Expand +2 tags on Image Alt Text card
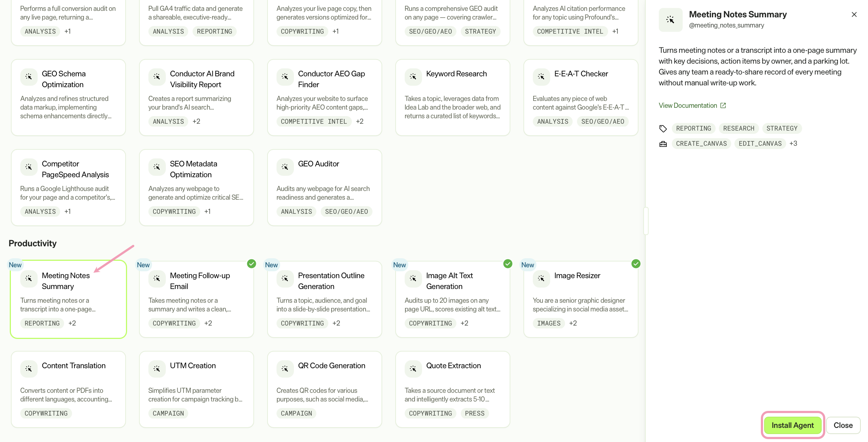The width and height of the screenshot is (868, 442). [x=464, y=323]
